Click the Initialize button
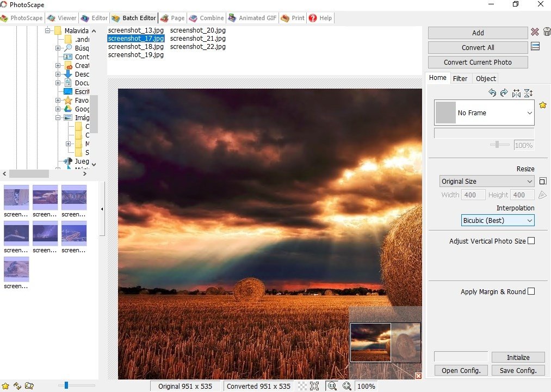 pos(518,357)
